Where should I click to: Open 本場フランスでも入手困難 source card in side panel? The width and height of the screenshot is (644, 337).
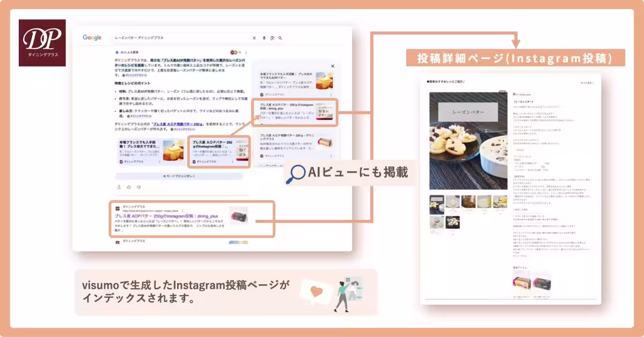point(296,83)
